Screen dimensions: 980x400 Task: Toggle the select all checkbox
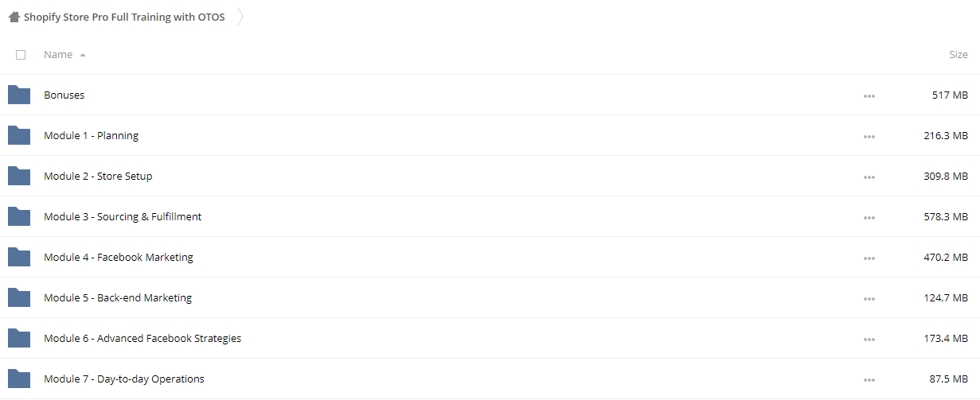click(21, 55)
